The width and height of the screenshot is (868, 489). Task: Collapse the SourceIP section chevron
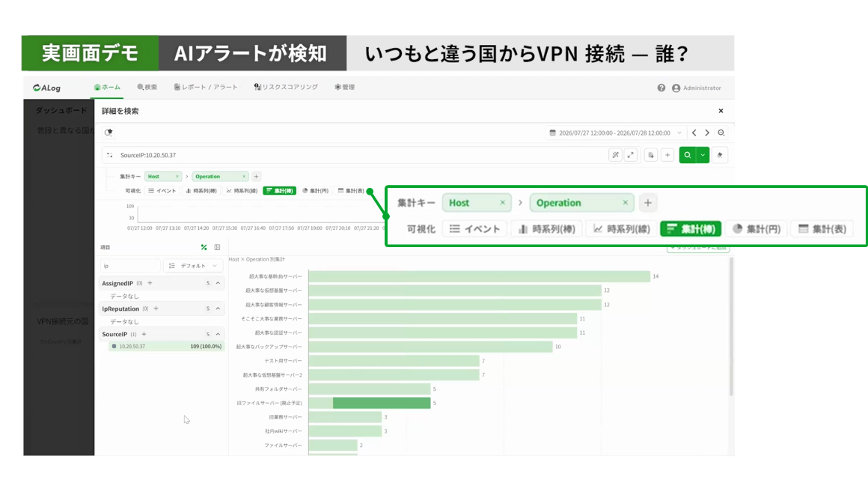pos(218,334)
